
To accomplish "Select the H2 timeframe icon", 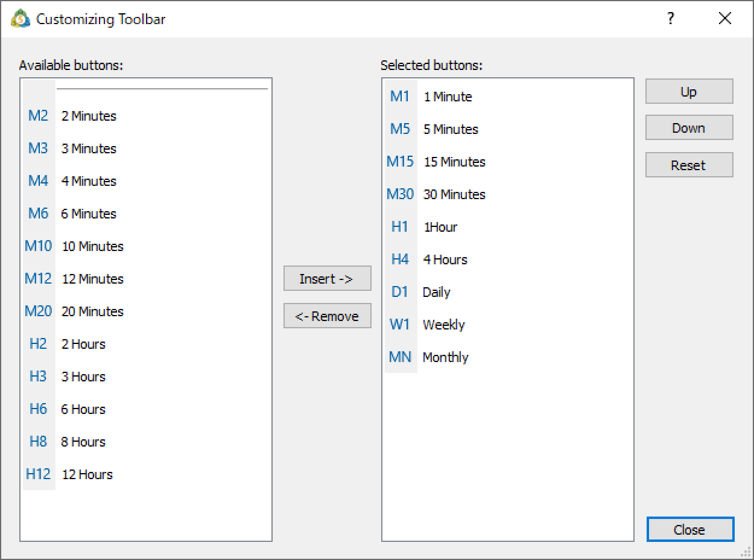I will click(38, 344).
